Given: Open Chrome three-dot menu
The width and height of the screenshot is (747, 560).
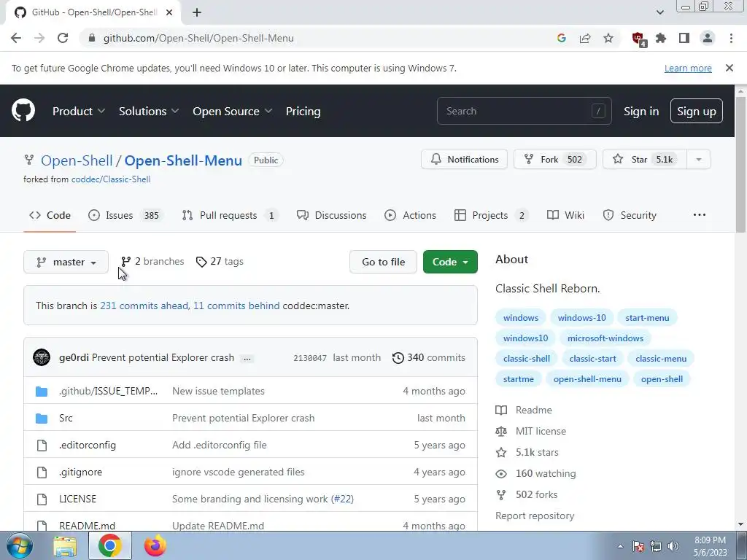Looking at the screenshot, I should (x=731, y=38).
